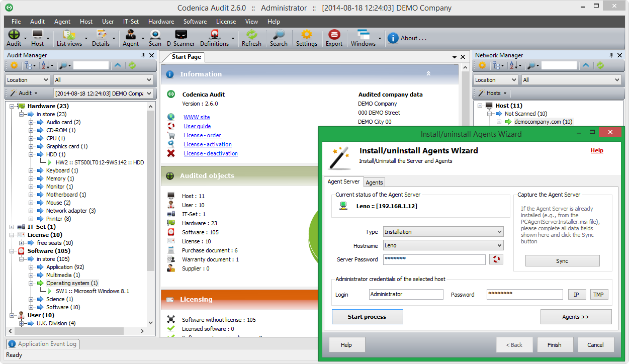Click the Audit Manager vertical scrollbar
Screen dimensions: 629x364
tap(151, 201)
